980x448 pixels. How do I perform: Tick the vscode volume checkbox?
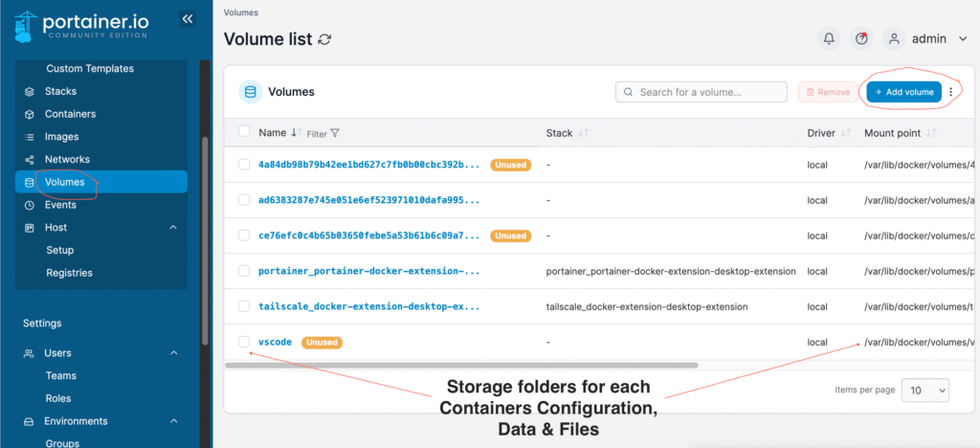pos(244,342)
